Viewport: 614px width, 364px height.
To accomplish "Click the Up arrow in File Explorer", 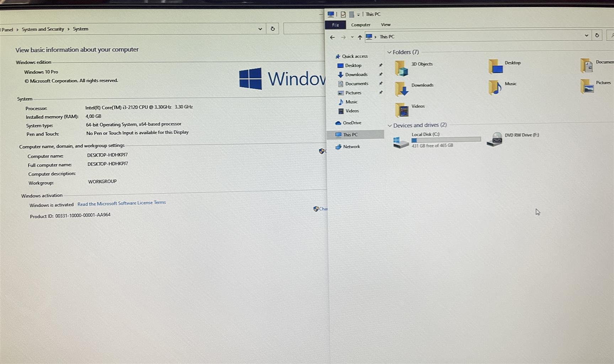I will coord(360,37).
